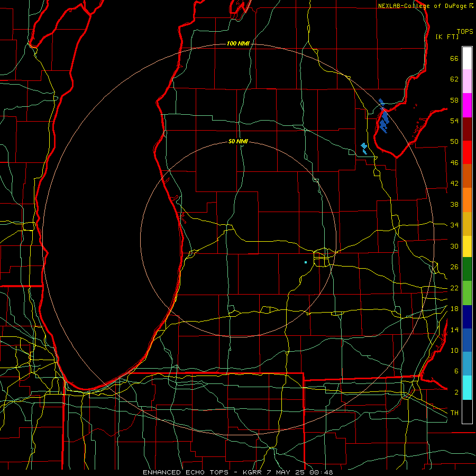Click the legend value 26
476x476 pixels.
pyautogui.click(x=454, y=267)
